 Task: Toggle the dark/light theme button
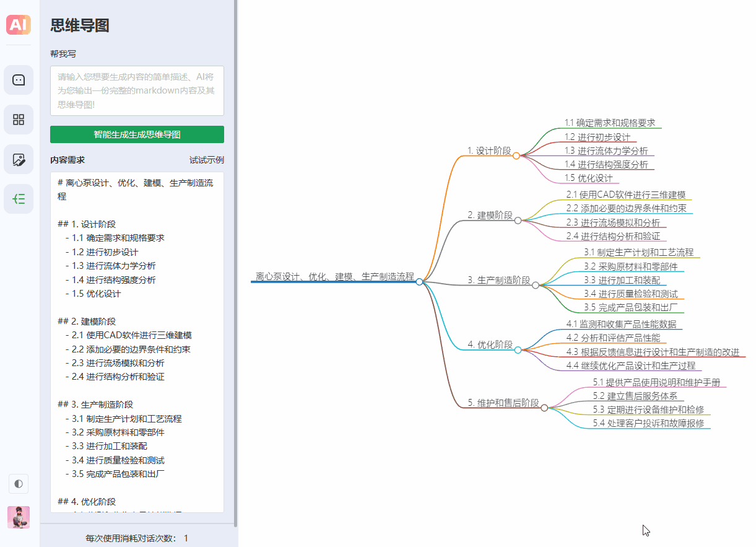19,484
